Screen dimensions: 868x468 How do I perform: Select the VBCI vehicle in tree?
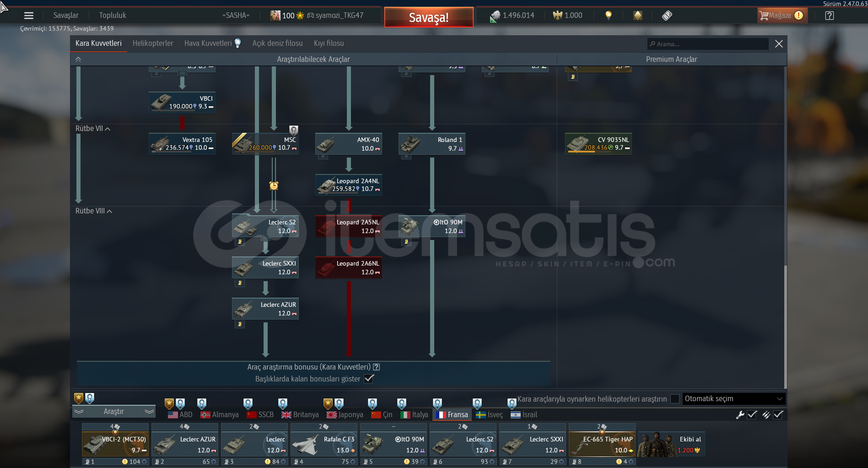(x=182, y=102)
